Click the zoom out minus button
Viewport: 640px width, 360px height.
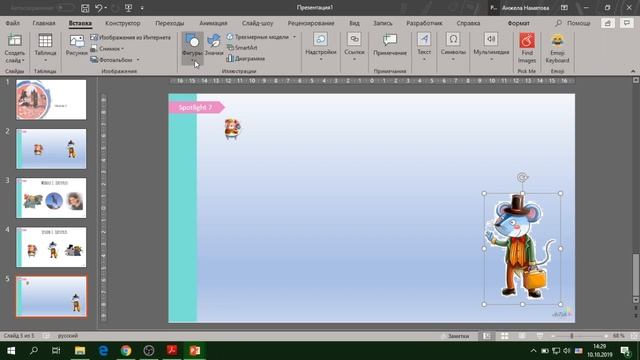pyautogui.click(x=552, y=336)
